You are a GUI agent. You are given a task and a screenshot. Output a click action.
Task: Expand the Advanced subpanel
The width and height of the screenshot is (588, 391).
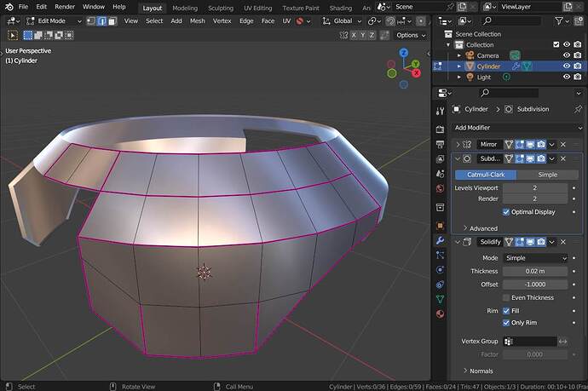coord(481,228)
